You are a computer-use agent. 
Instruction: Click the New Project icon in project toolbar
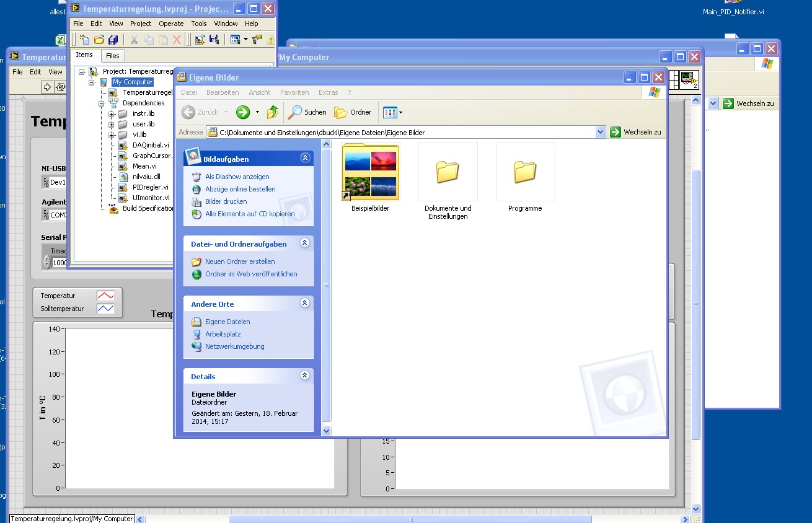tap(84, 40)
